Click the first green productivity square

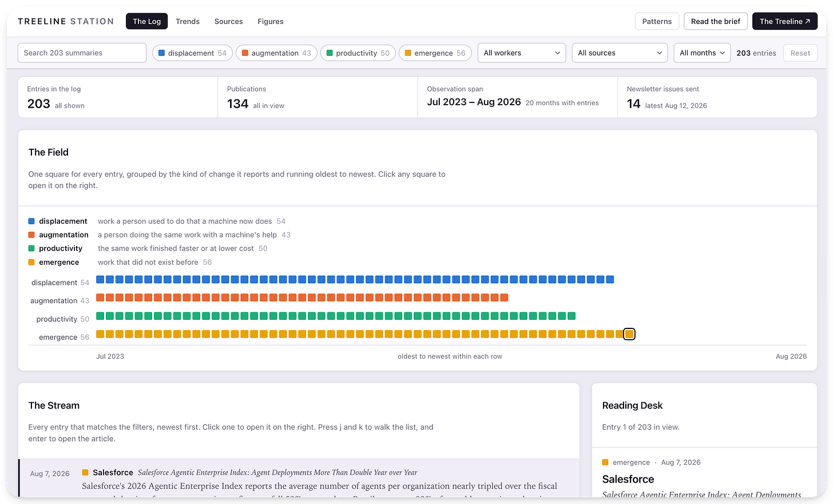(x=100, y=316)
